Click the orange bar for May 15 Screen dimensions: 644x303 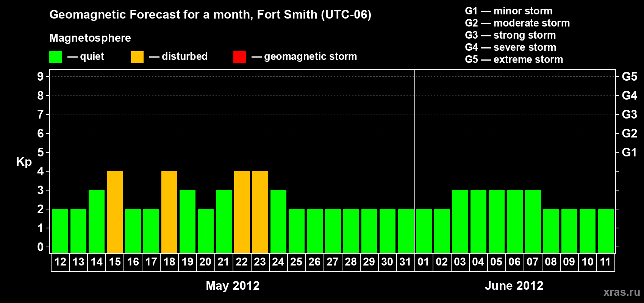115,212
